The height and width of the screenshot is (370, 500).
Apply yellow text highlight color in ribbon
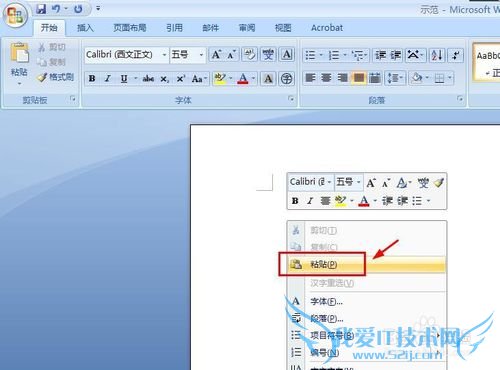click(220, 79)
